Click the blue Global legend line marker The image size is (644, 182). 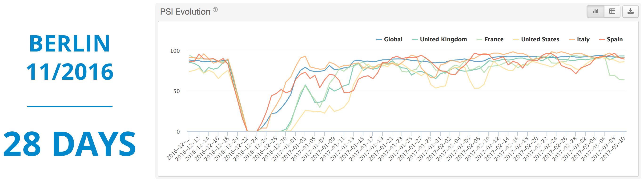click(x=379, y=40)
